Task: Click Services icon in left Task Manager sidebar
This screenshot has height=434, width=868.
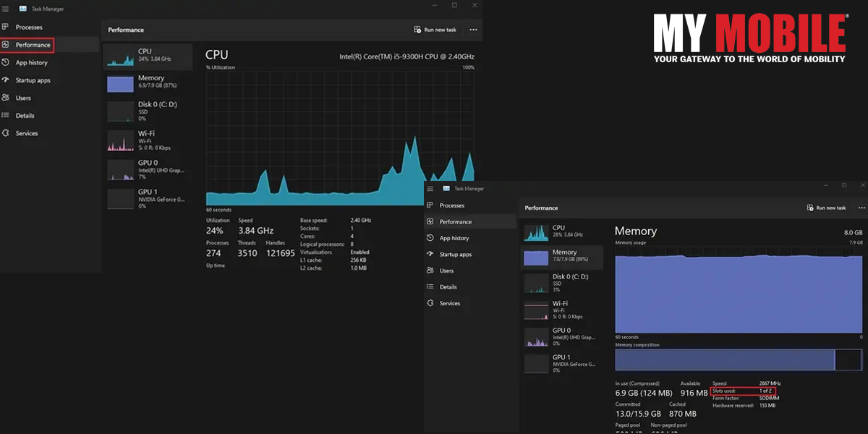Action: click(5, 133)
